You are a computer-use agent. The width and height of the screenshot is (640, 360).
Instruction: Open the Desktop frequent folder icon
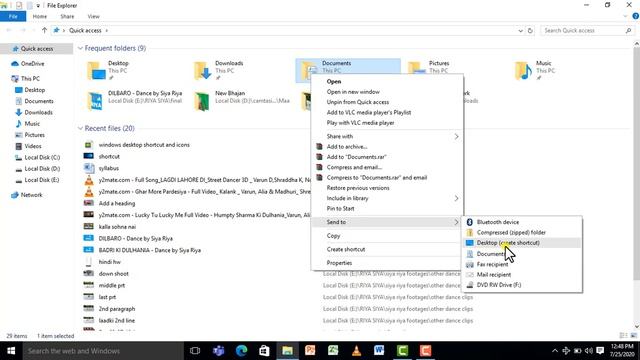96,71
